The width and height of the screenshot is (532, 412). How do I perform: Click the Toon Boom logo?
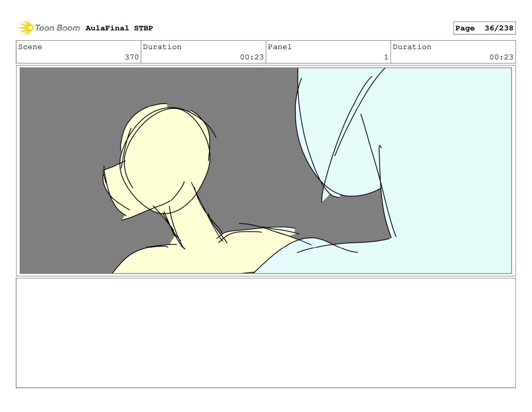[48, 28]
